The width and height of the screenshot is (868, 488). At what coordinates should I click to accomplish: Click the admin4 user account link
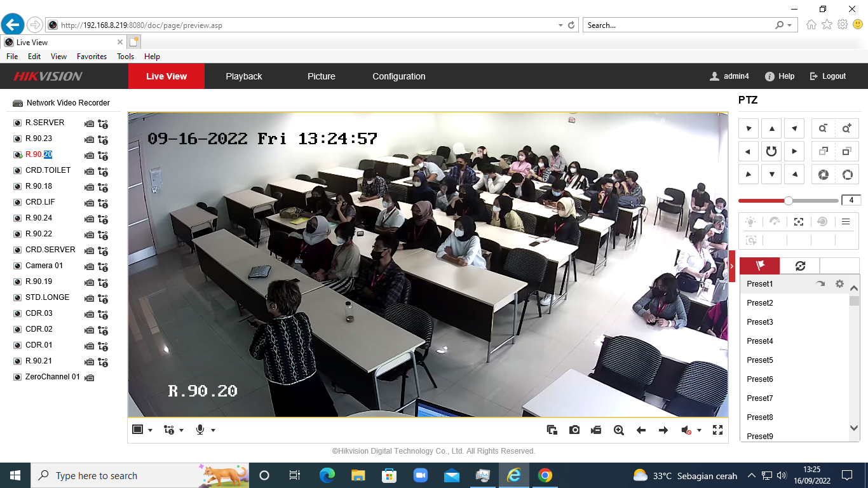tap(729, 76)
